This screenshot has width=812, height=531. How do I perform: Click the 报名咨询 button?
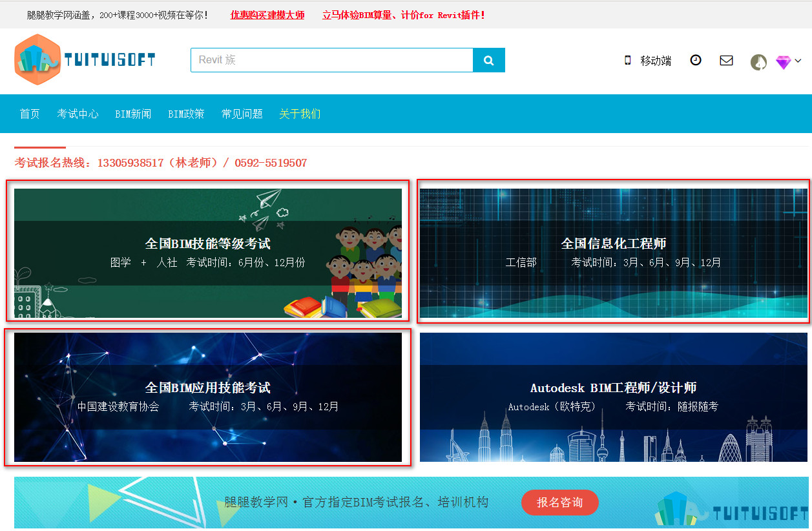click(560, 503)
